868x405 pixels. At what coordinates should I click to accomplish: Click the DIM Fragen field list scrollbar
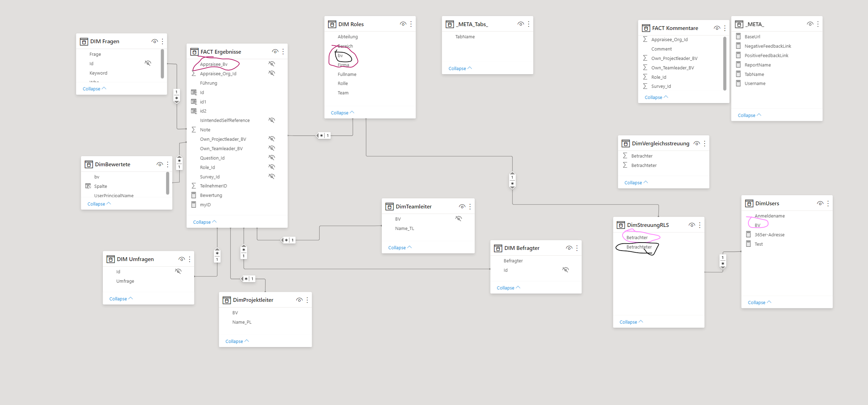162,64
